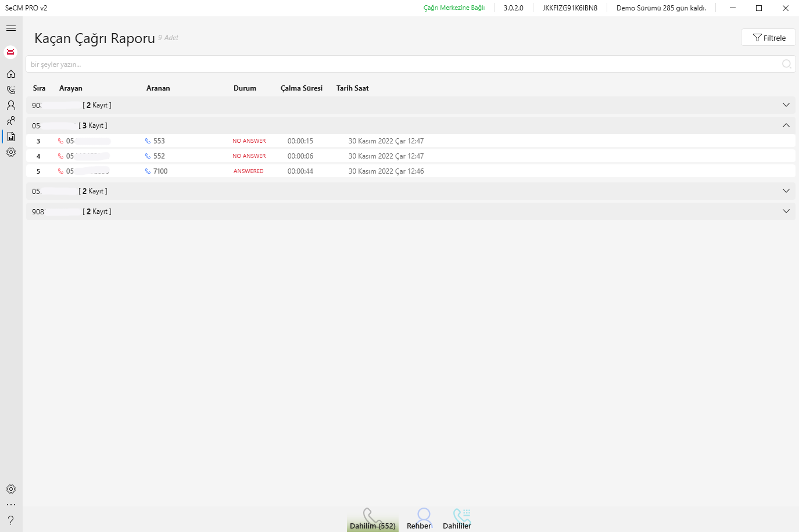Sort by the Tarih Saat column header

point(352,88)
